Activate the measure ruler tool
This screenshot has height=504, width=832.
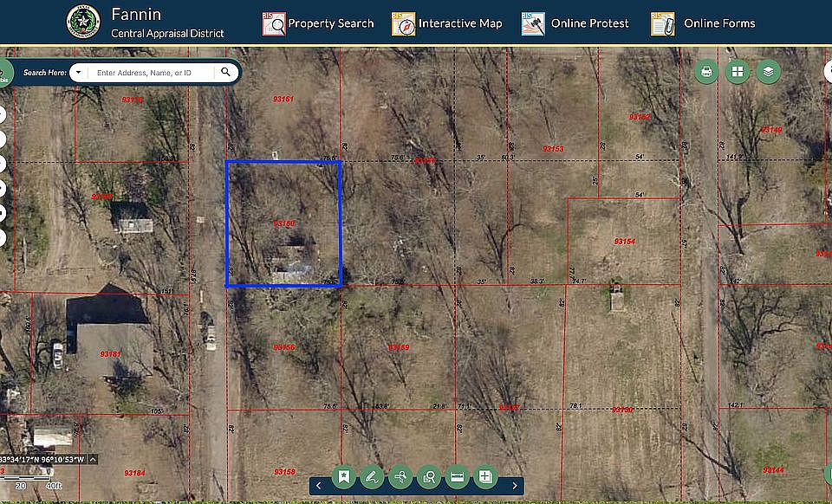tap(458, 477)
